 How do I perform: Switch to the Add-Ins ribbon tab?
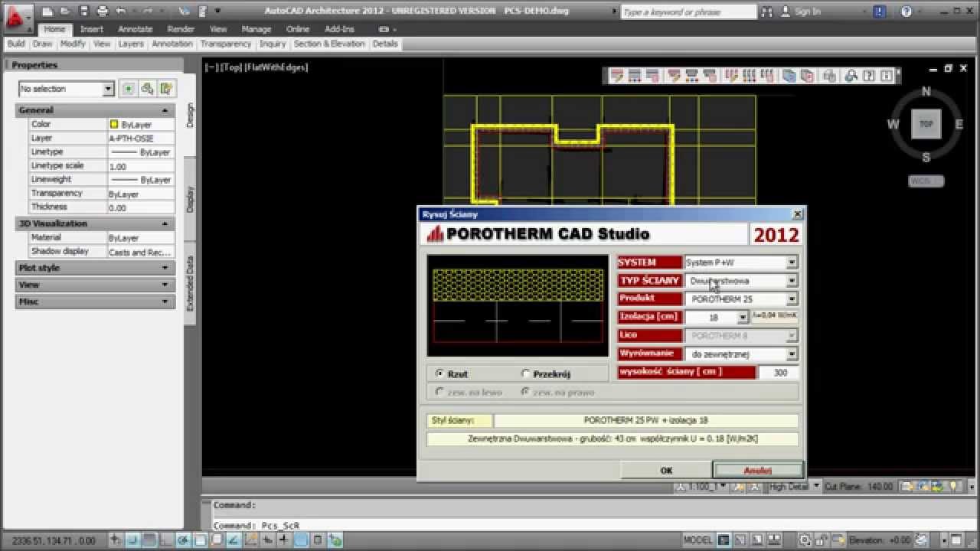click(x=339, y=29)
